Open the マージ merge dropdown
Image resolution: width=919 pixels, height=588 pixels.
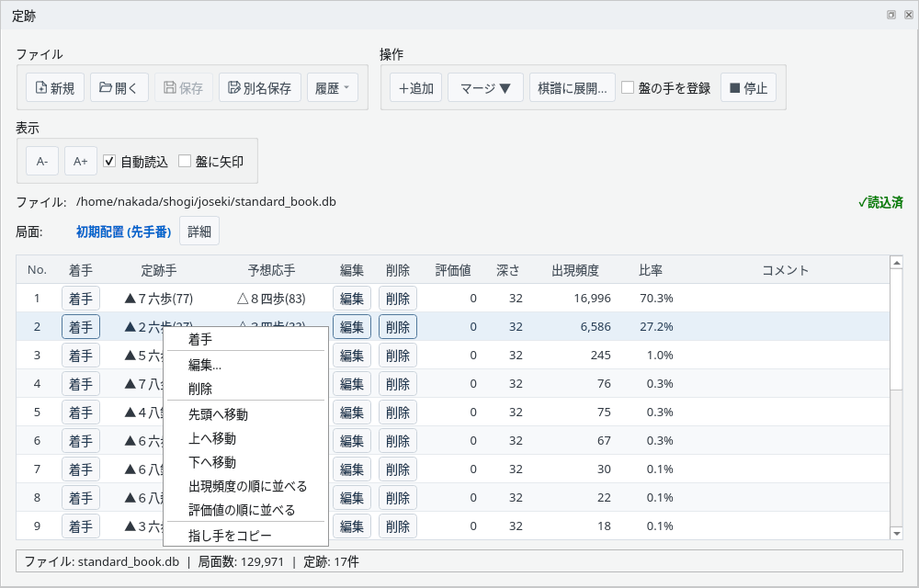point(485,88)
